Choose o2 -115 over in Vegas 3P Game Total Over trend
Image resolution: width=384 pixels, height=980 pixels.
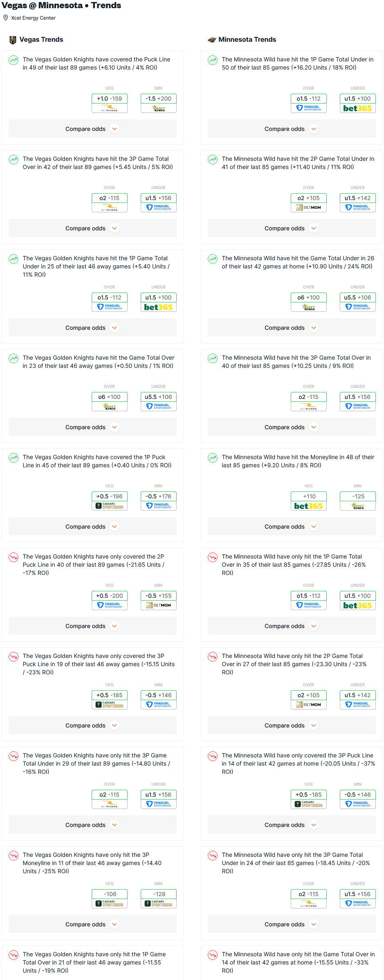[110, 198]
